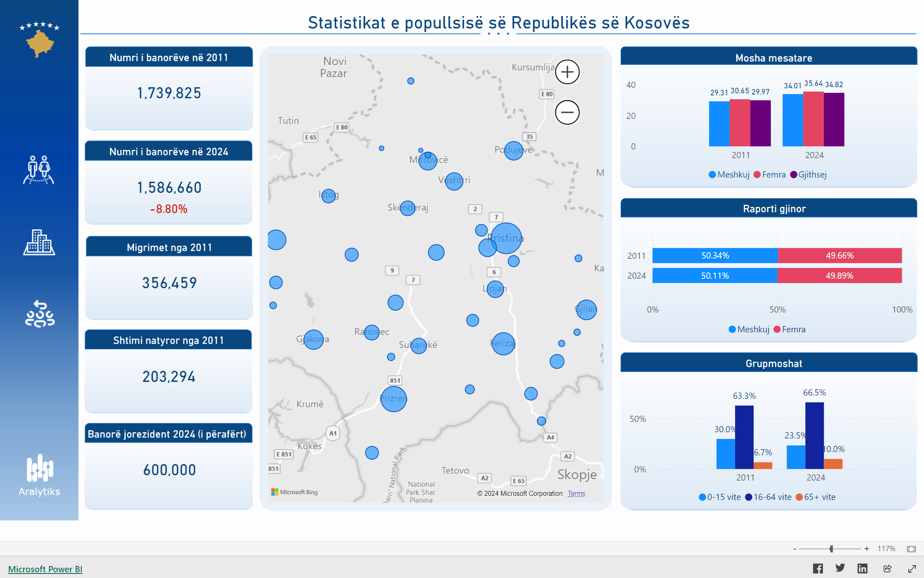Open the city buildings page icon
This screenshot has height=578, width=924.
click(x=39, y=242)
